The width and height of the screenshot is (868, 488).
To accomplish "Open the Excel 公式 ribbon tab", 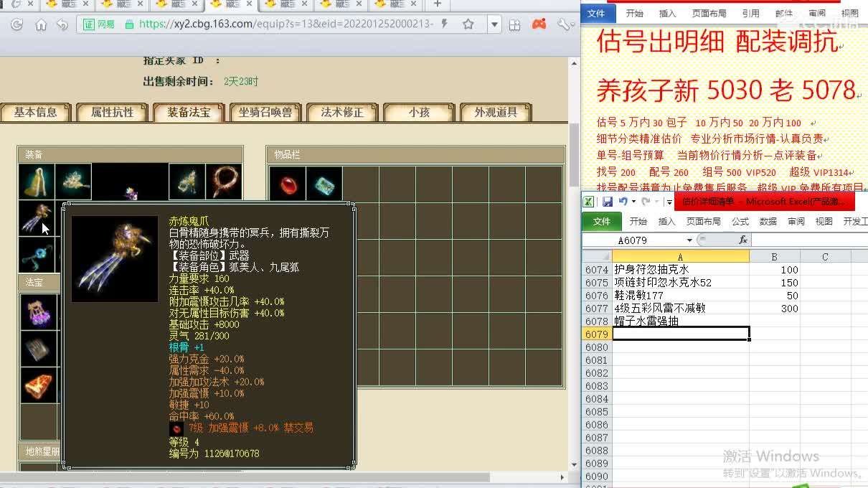I will pos(740,222).
